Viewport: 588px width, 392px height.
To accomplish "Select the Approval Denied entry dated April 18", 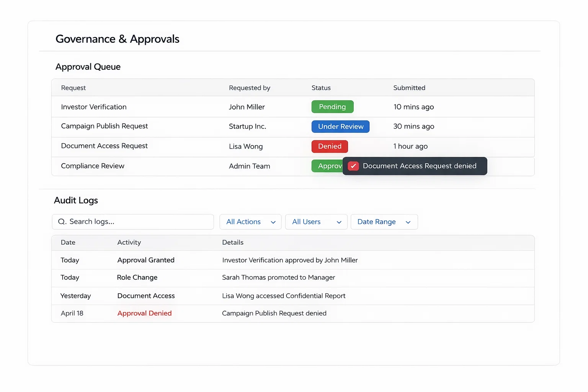I will click(x=144, y=313).
